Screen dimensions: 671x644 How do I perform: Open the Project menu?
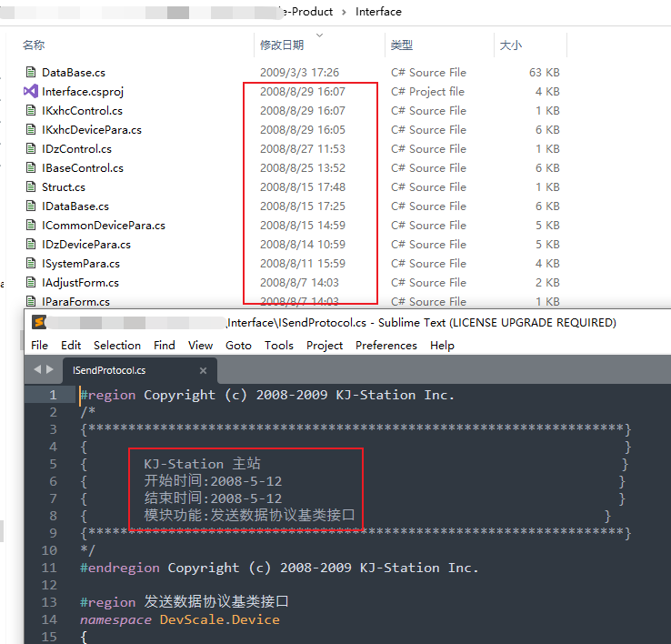coord(325,345)
